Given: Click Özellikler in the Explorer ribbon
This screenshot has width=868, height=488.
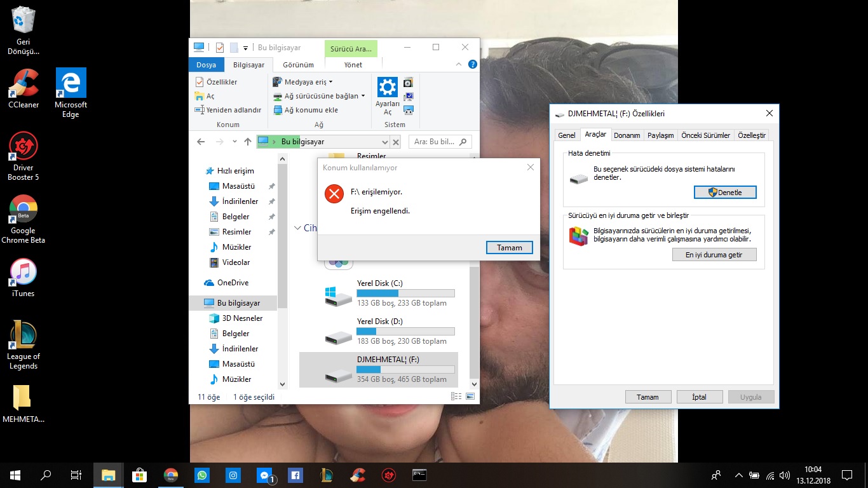Looking at the screenshot, I should point(217,82).
